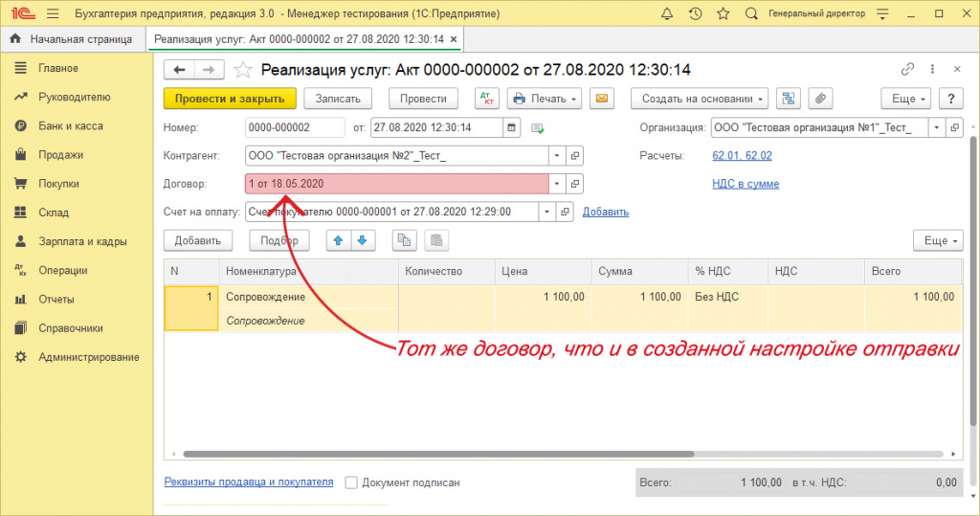Image resolution: width=980 pixels, height=516 pixels.
Task: Open Справочники section
Action: (x=71, y=327)
